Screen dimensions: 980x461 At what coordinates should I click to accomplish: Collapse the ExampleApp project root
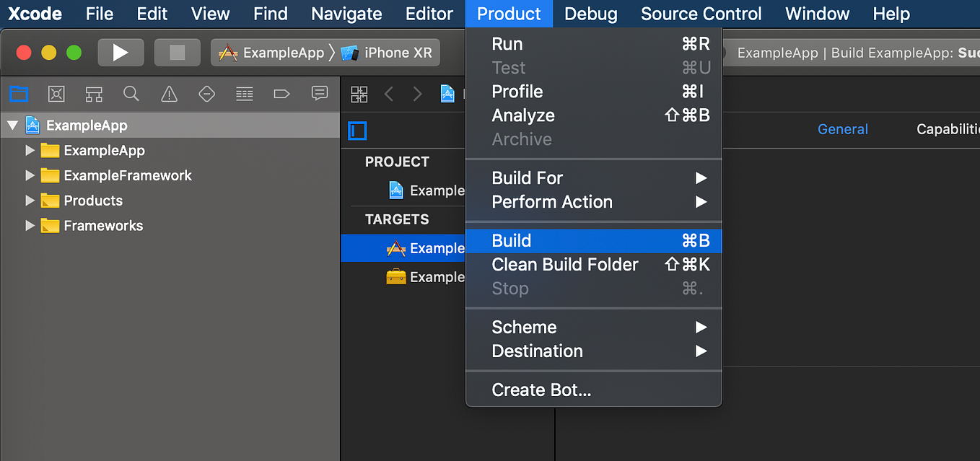tap(12, 126)
